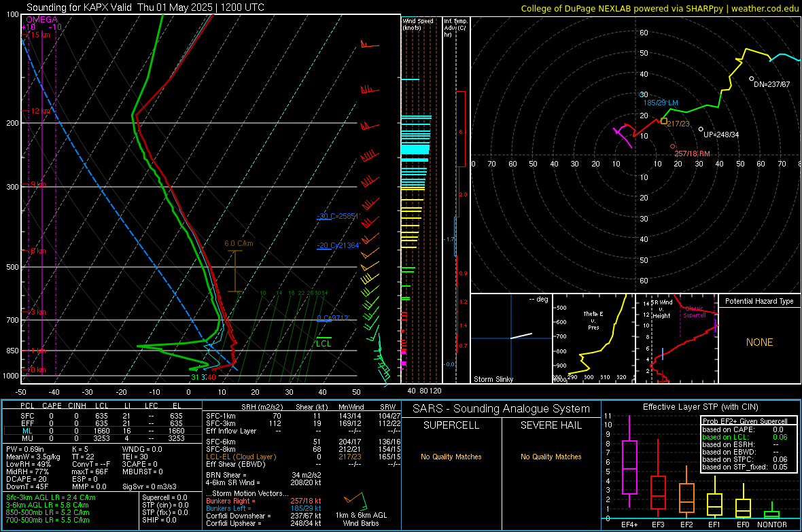The height and width of the screenshot is (532, 802).
Task: Click the LowRH = 49% value
Action: (29, 464)
